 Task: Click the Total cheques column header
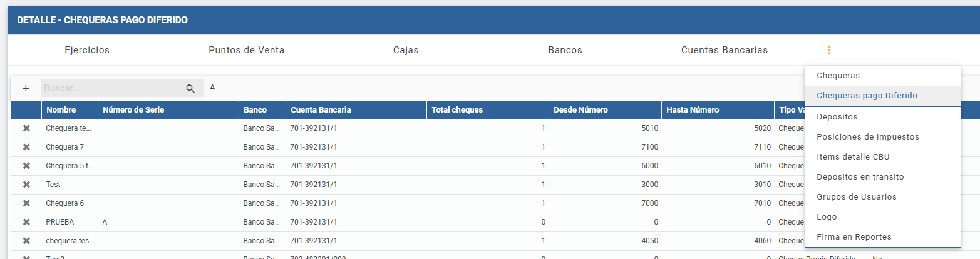tap(457, 110)
